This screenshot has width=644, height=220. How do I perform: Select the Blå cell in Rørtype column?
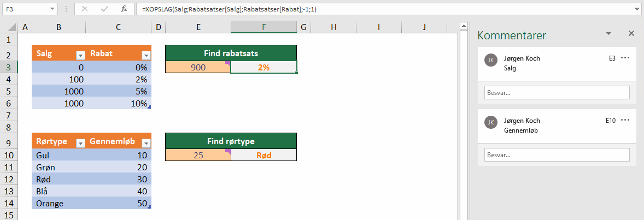(x=58, y=191)
